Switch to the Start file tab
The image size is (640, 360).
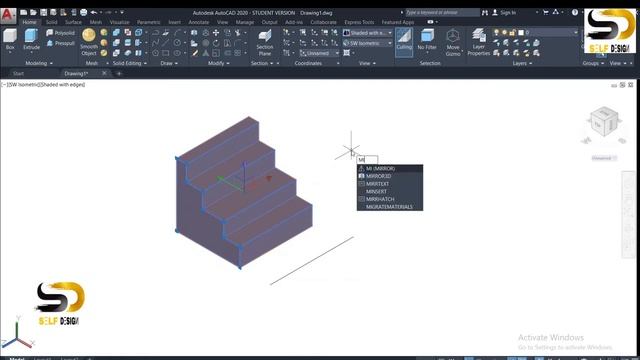tap(18, 73)
